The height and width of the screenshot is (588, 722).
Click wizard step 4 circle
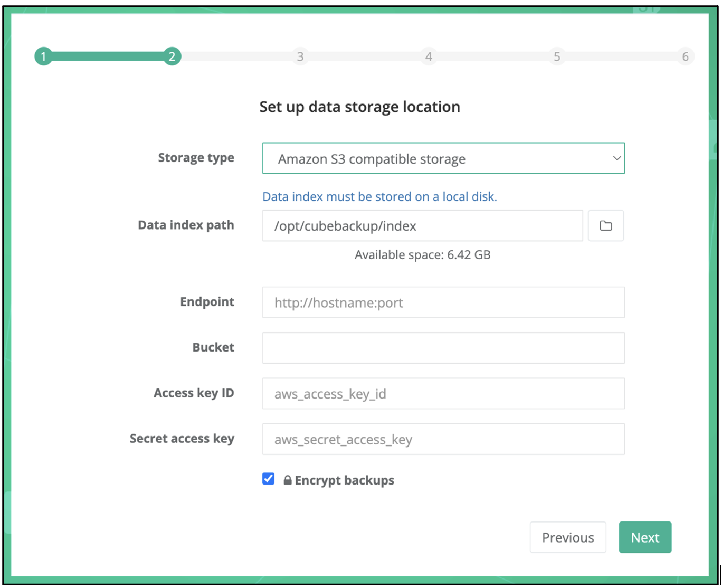pos(429,56)
